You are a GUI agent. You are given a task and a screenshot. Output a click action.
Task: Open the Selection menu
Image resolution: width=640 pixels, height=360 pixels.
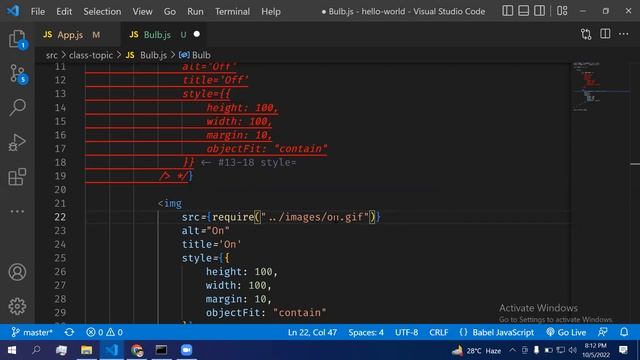click(102, 11)
